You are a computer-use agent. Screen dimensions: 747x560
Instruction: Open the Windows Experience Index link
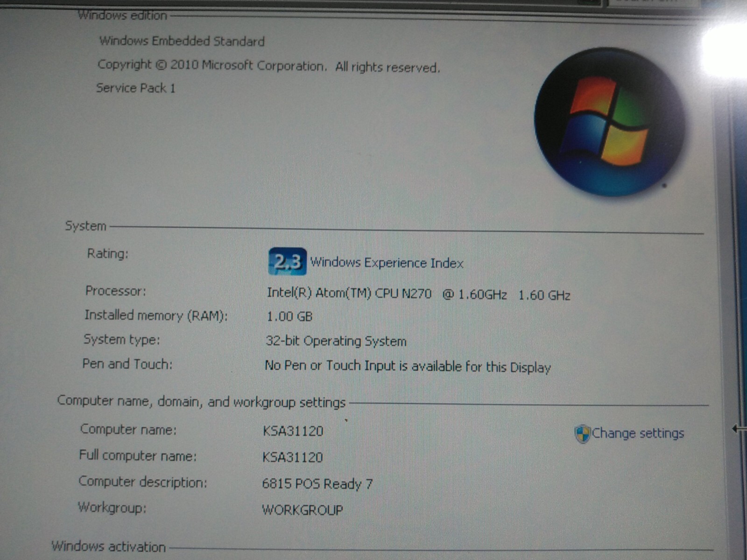387,263
